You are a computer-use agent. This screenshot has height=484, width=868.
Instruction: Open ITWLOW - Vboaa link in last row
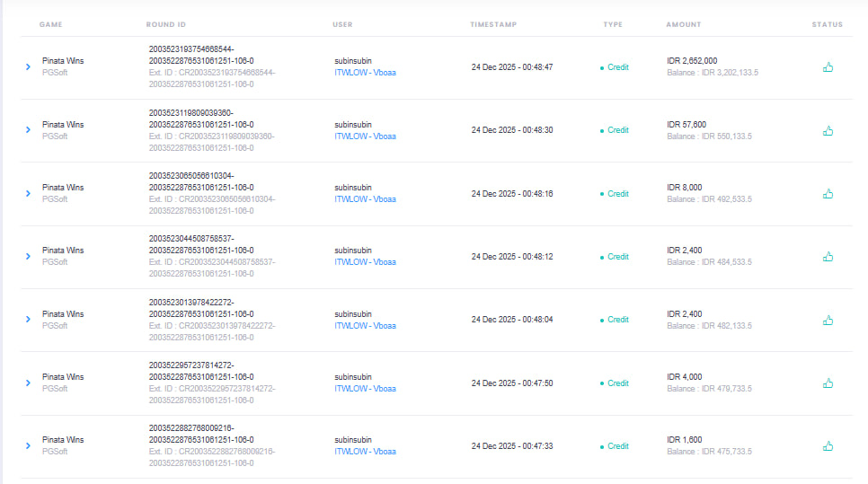[365, 452]
